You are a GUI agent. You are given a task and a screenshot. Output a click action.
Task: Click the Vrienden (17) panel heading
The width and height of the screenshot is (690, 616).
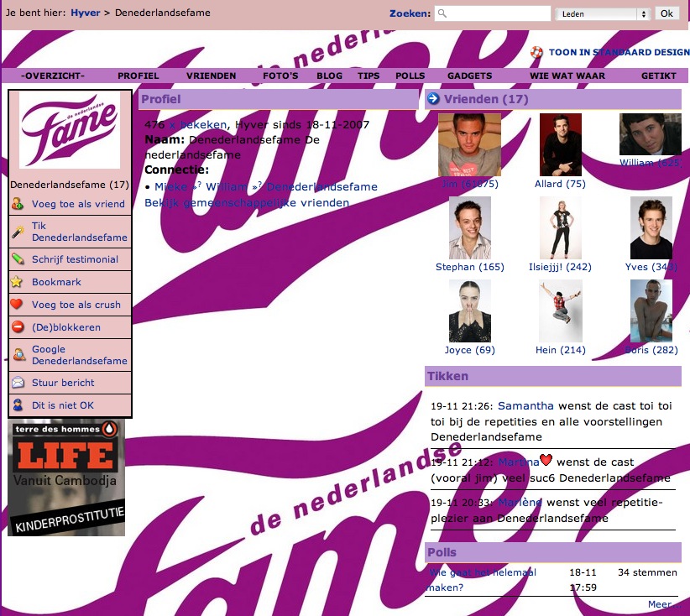click(x=486, y=99)
